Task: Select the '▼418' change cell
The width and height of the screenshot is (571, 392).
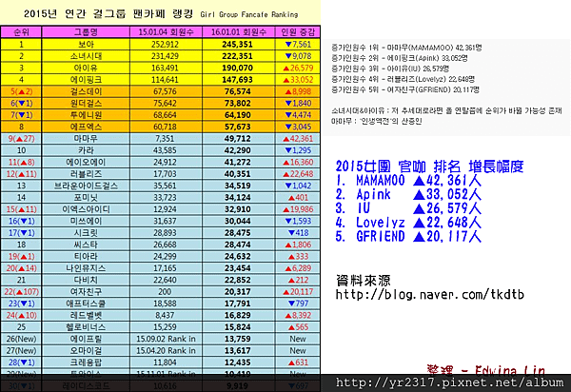Action: coord(298,232)
